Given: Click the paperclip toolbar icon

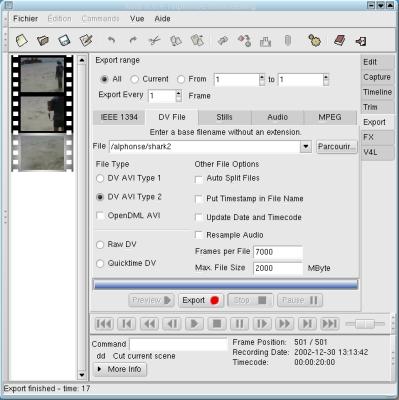Looking at the screenshot, I should click(287, 41).
